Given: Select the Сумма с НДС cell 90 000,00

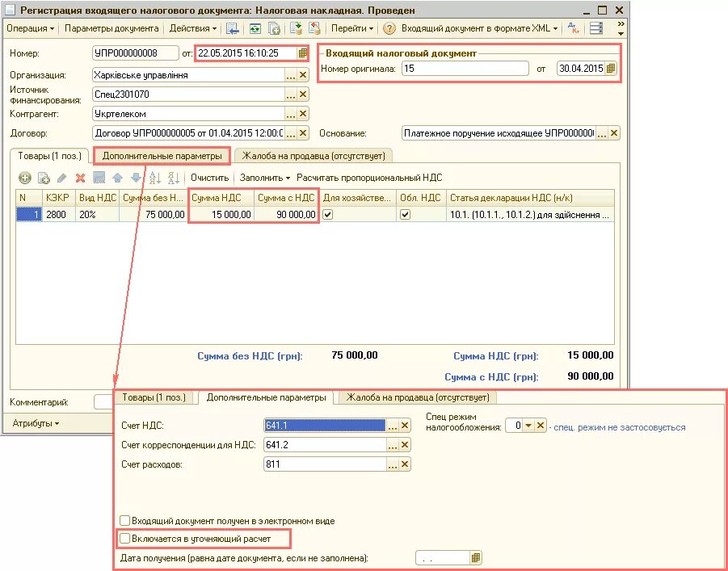Looking at the screenshot, I should [x=287, y=215].
